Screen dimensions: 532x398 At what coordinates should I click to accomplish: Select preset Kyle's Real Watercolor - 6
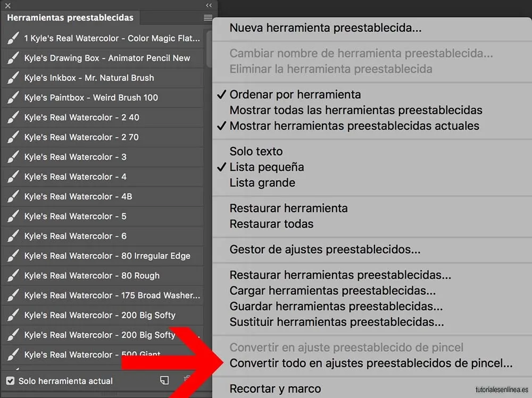pos(103,236)
